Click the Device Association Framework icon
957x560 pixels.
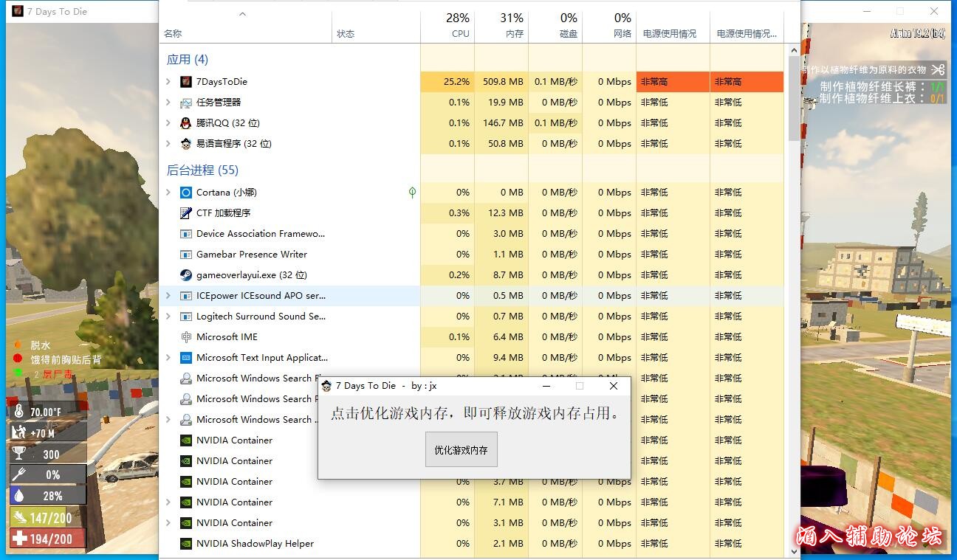click(186, 234)
